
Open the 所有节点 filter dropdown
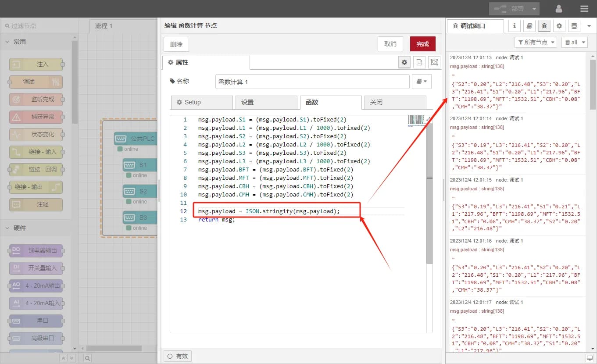(535, 42)
